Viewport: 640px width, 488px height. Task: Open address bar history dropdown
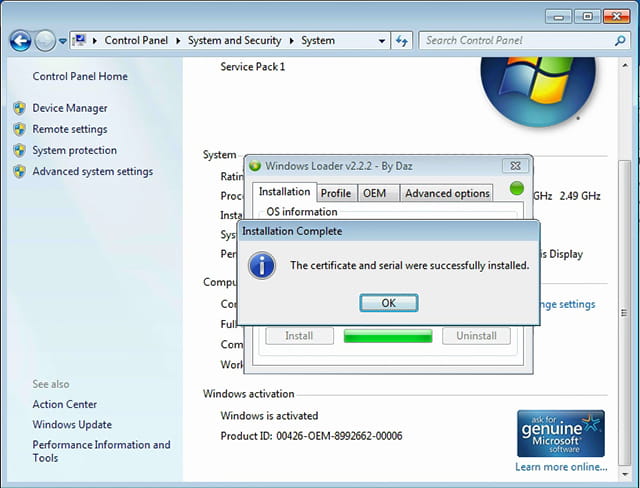point(382,41)
